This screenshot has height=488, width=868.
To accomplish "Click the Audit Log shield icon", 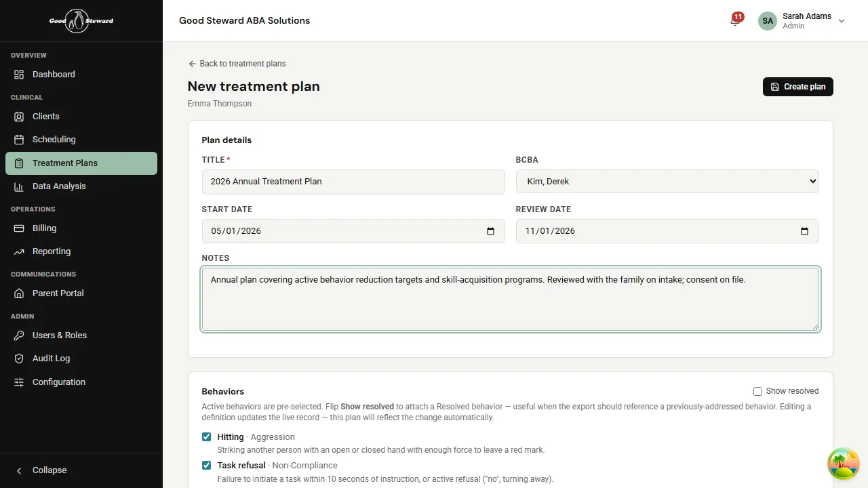I will pos(18,358).
